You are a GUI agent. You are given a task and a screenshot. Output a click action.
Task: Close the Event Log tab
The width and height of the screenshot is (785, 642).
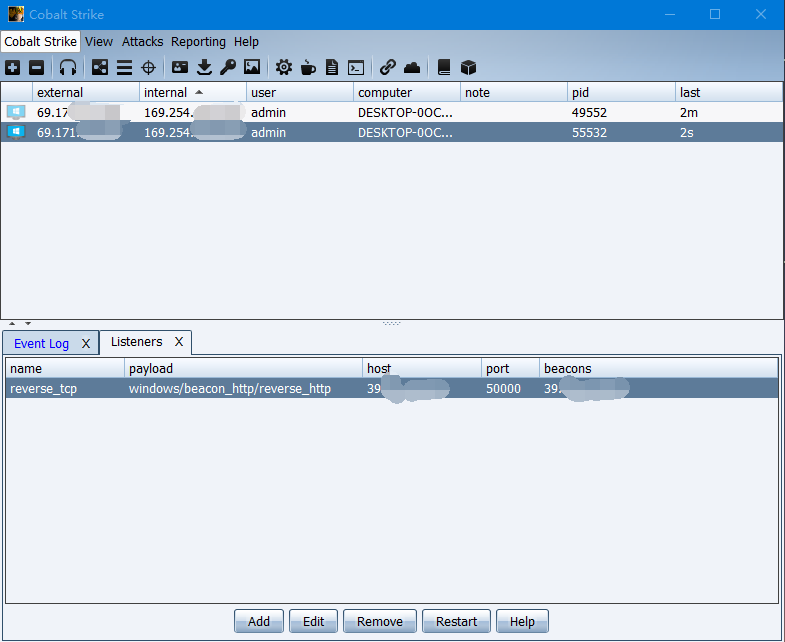click(86, 344)
